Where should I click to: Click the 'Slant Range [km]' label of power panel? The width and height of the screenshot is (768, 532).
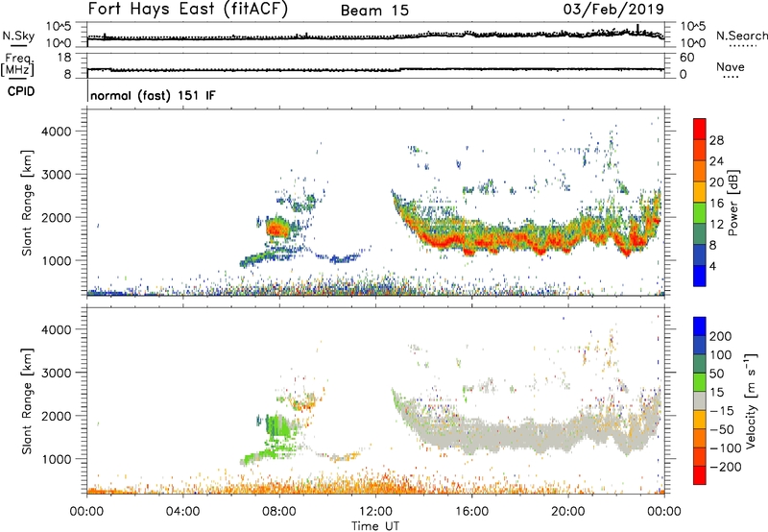point(27,203)
